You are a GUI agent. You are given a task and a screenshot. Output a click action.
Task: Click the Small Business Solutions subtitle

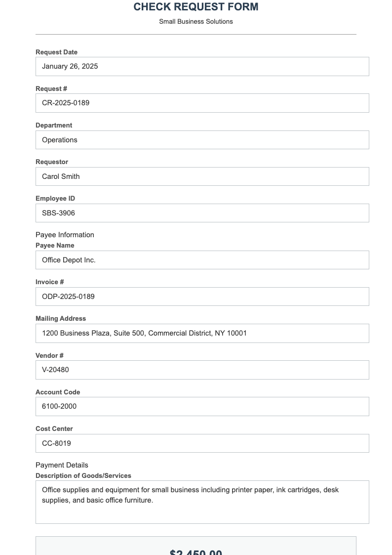[x=196, y=21]
